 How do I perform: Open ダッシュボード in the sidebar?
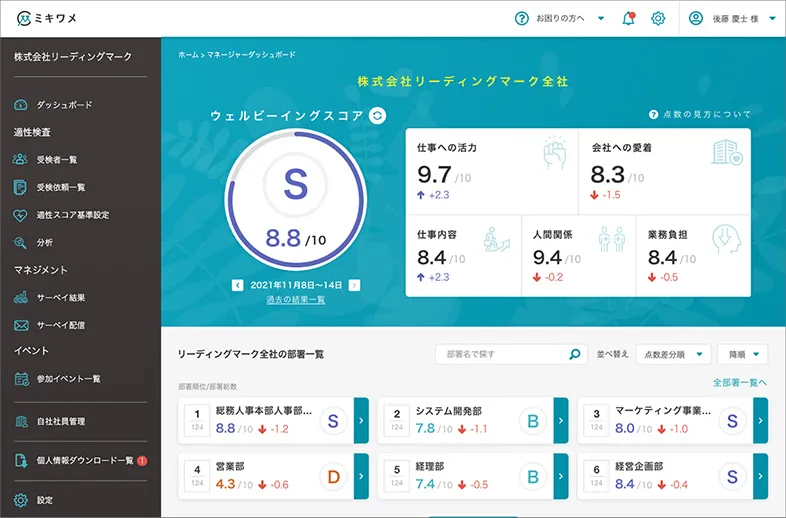pos(64,104)
